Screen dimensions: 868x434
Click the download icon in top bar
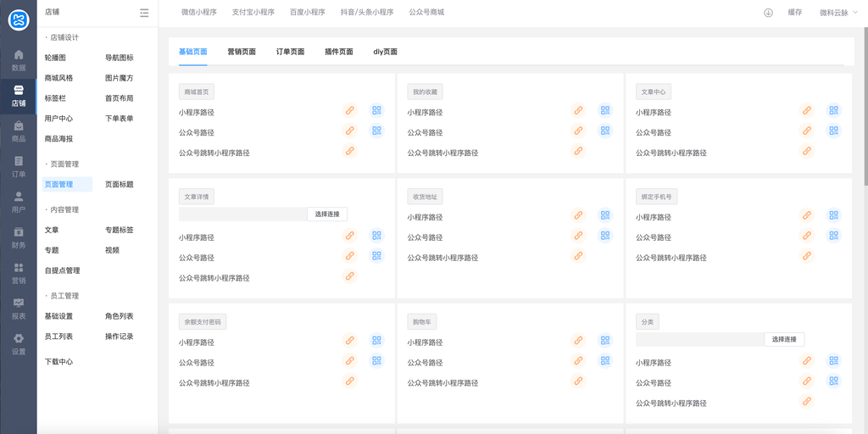pyautogui.click(x=768, y=13)
